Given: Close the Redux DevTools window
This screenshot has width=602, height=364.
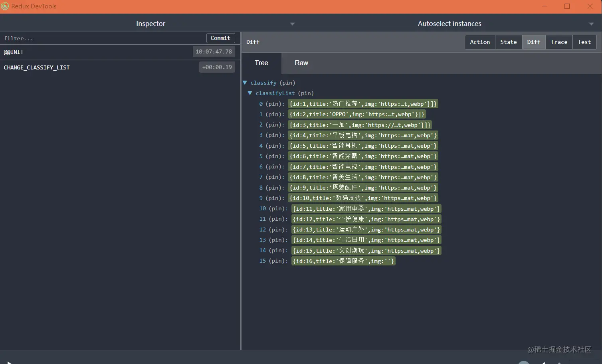Looking at the screenshot, I should [x=590, y=6].
